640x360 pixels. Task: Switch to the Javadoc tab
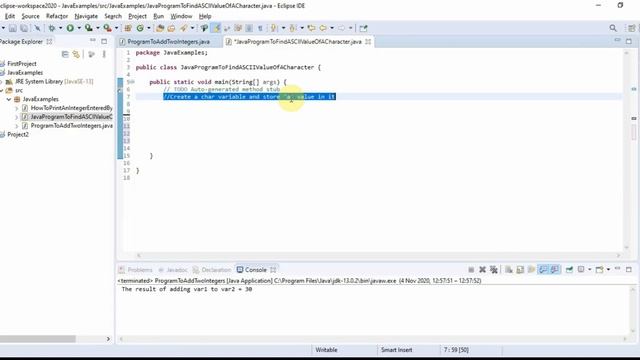tap(173, 270)
